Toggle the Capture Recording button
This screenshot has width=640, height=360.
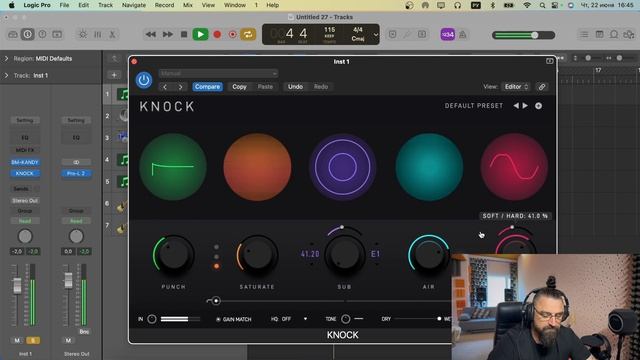tap(233, 35)
